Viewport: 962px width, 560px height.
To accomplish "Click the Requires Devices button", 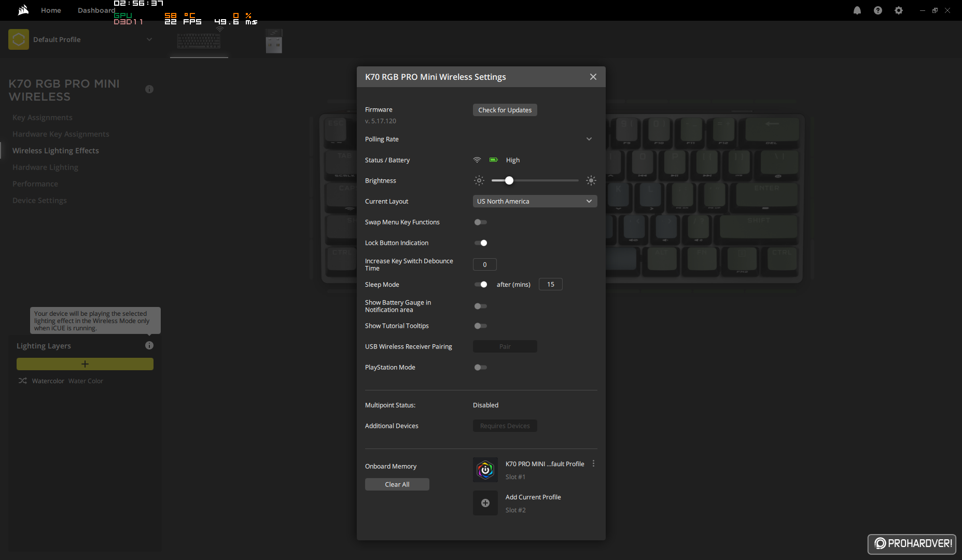I will [x=505, y=426].
